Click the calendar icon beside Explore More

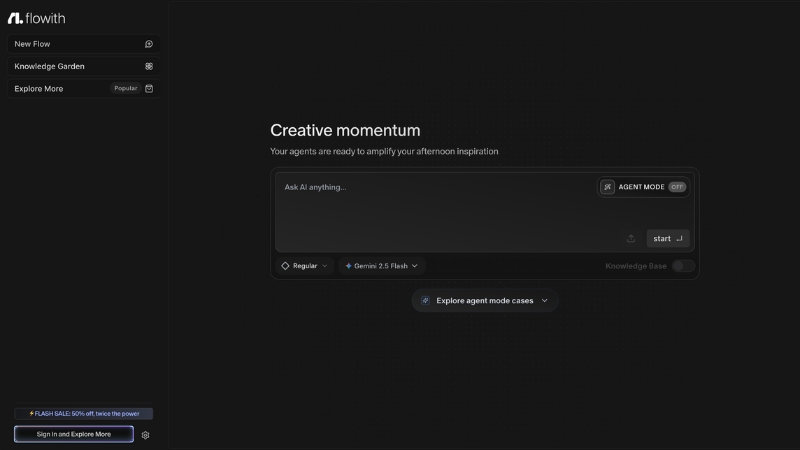coord(149,88)
